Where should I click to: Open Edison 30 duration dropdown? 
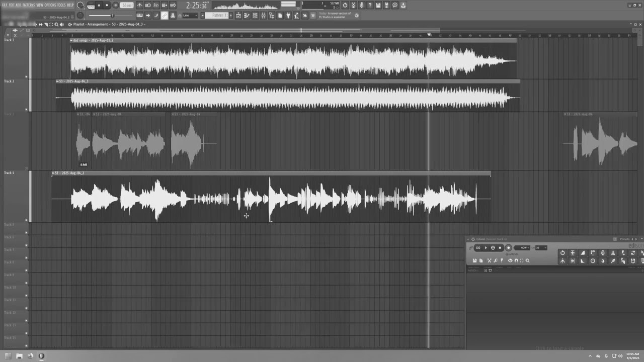click(x=541, y=248)
